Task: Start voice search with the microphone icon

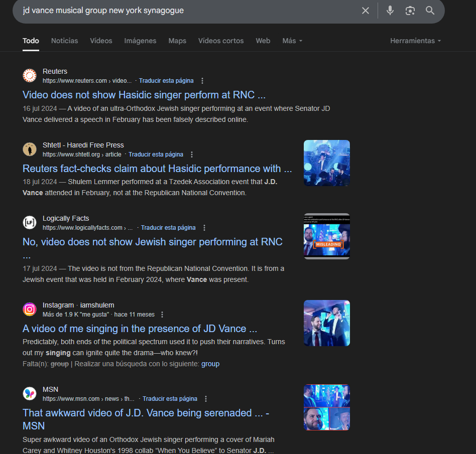Action: click(390, 11)
